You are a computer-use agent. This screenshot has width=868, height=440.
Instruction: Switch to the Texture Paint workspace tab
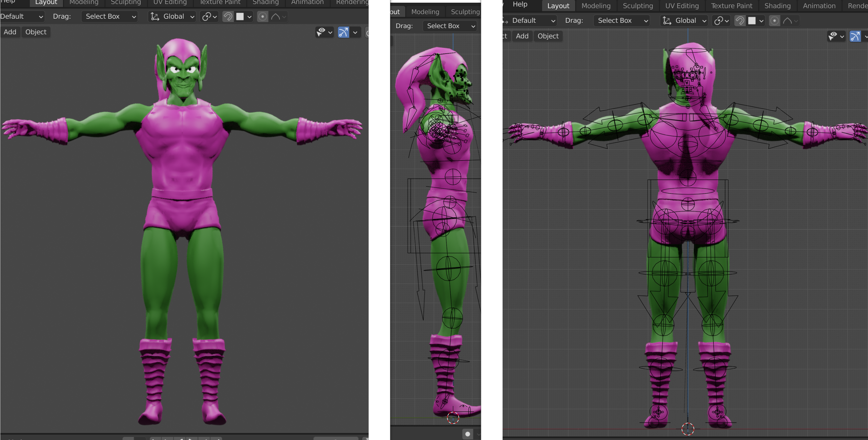pos(731,6)
